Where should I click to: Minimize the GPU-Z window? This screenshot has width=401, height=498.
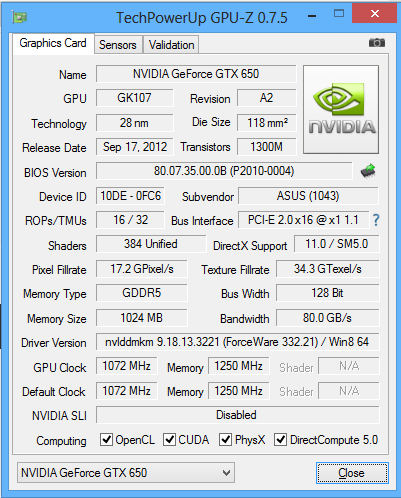pyautogui.click(x=312, y=16)
